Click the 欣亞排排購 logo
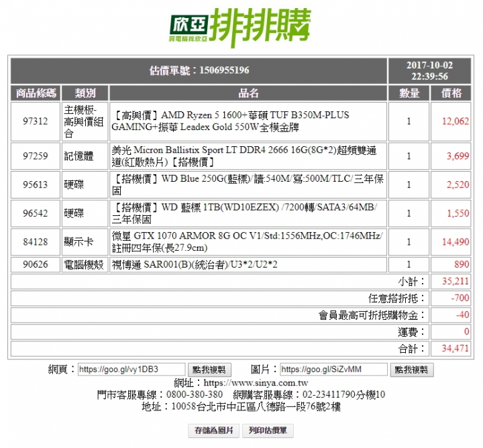483x448 pixels. coord(240,27)
